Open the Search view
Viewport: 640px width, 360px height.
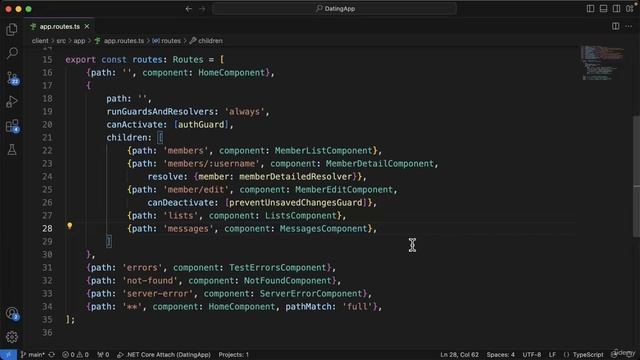(12, 53)
